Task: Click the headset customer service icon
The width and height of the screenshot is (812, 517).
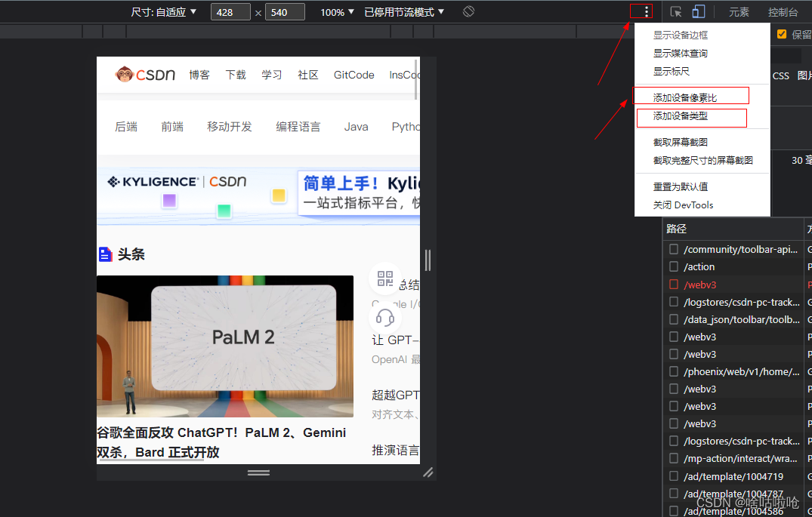Action: (x=384, y=317)
